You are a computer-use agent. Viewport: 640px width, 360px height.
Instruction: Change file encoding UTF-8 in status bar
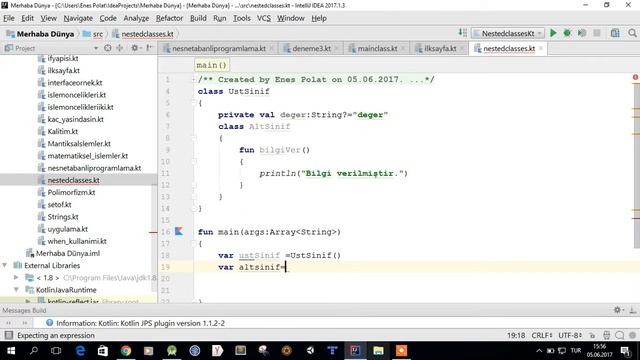tap(570, 336)
